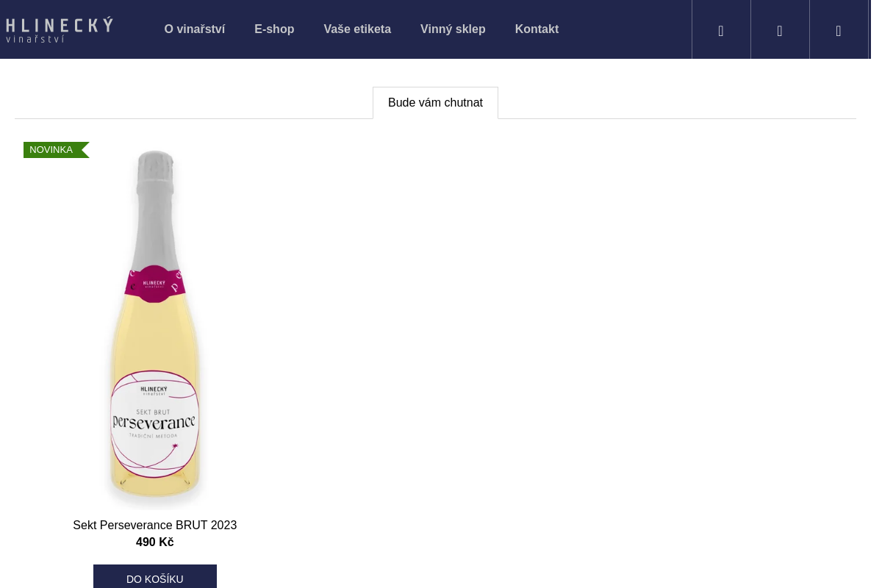The height and width of the screenshot is (588, 882).
Task: Open the O vinařství menu item
Action: pos(195,29)
